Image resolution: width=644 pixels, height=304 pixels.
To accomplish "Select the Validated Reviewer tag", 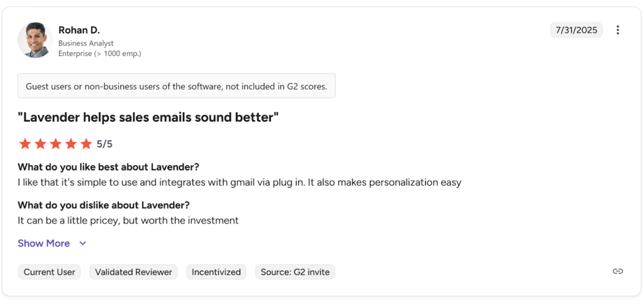I will click(x=133, y=272).
